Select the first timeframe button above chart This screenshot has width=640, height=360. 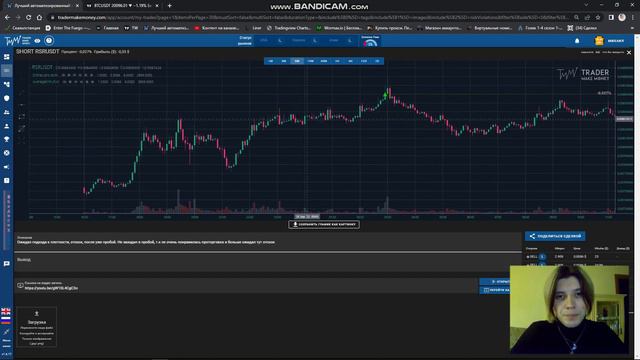tap(271, 61)
